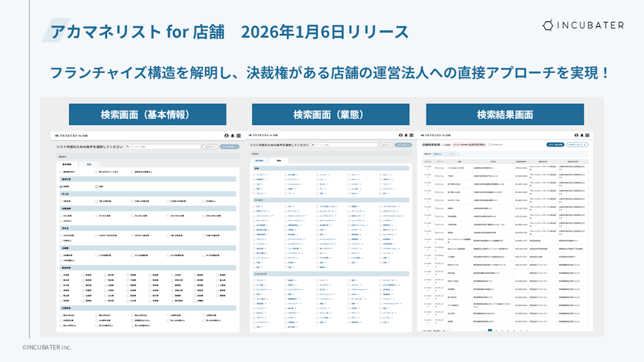The width and height of the screenshot is (644, 362).
Task: Click the notification bell icon on the 業態 screen
Action: coord(406,135)
